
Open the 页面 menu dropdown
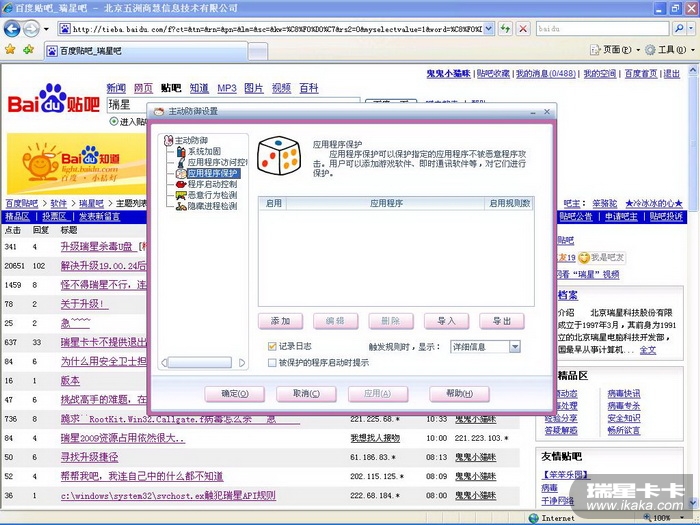coord(638,50)
